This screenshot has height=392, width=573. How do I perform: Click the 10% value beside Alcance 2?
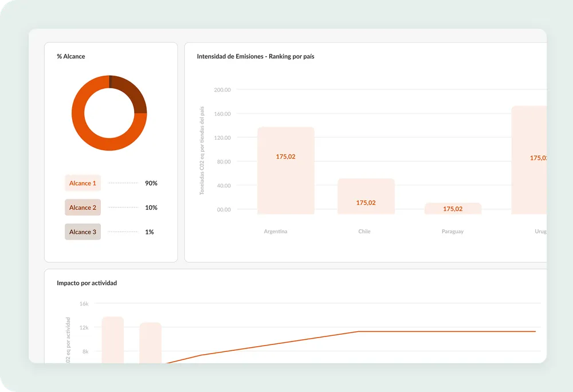click(x=151, y=207)
